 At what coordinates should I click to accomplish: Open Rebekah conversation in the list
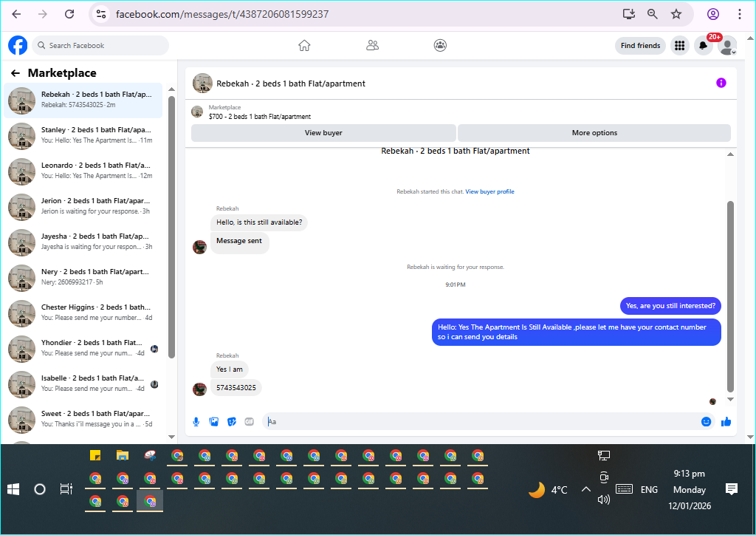pyautogui.click(x=83, y=100)
